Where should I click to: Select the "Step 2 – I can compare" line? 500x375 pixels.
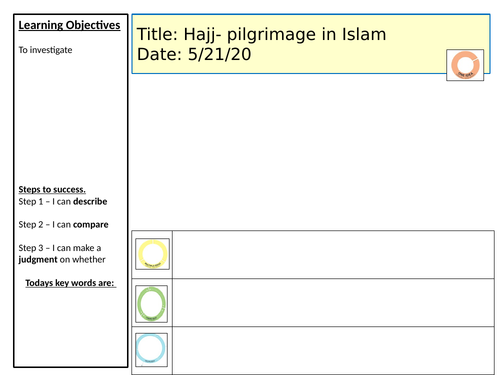pyautogui.click(x=63, y=225)
